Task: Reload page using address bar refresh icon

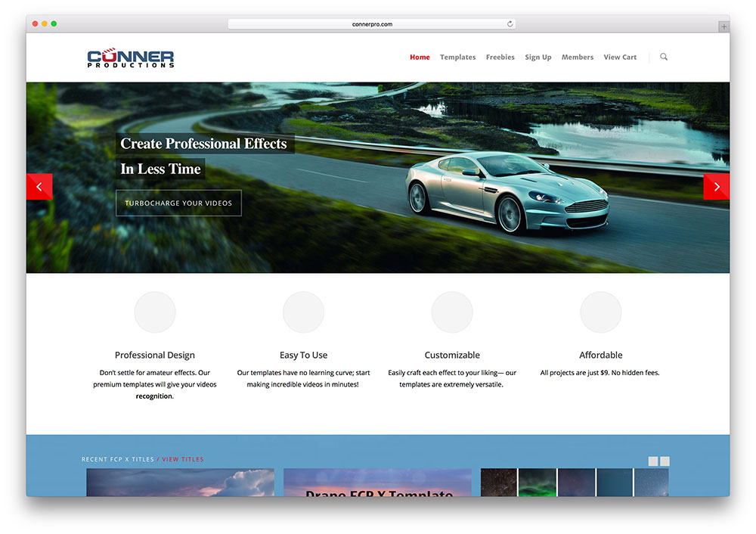Action: 510,24
